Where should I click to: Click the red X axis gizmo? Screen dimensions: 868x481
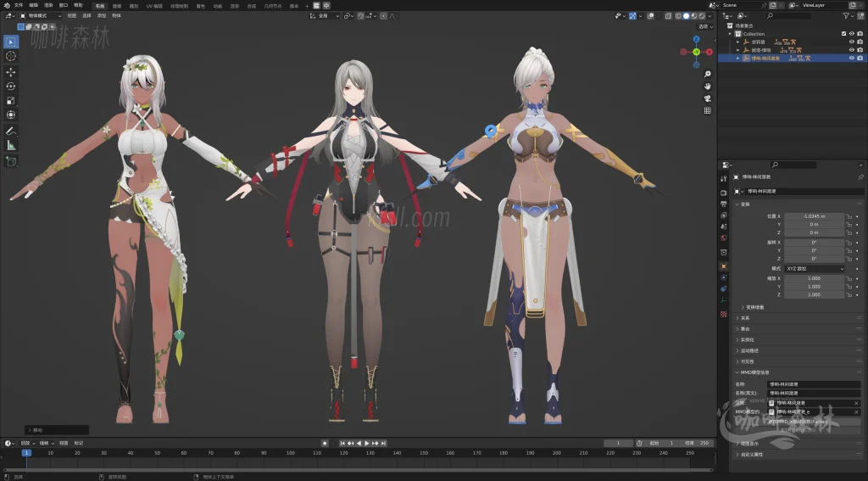point(709,52)
